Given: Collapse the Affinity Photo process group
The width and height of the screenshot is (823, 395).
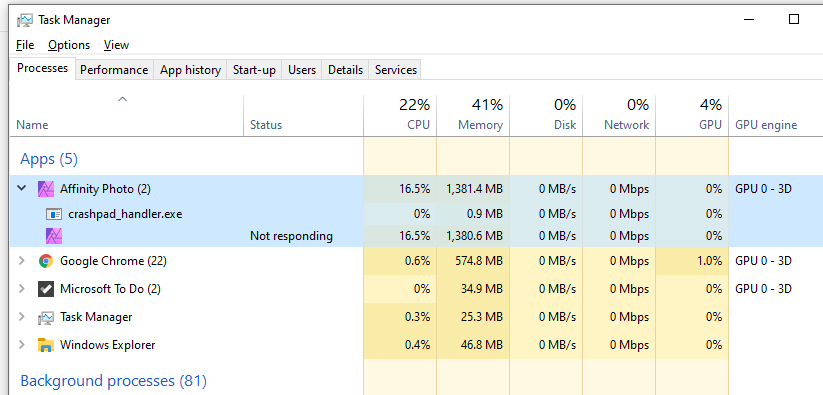Looking at the screenshot, I should (x=22, y=188).
